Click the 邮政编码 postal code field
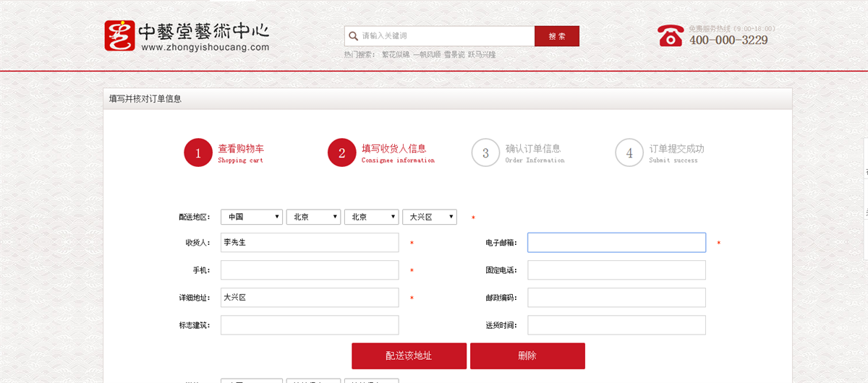 616,298
